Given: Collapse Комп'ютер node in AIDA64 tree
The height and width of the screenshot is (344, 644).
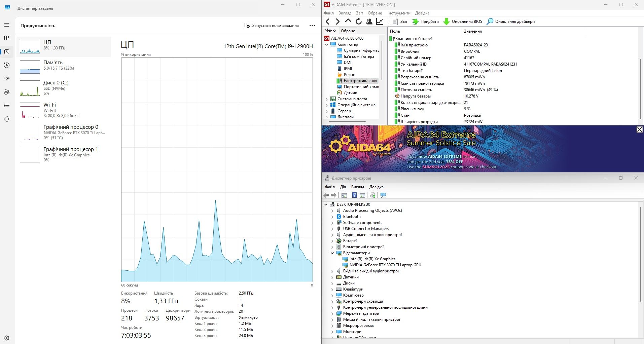Looking at the screenshot, I should tap(326, 44).
